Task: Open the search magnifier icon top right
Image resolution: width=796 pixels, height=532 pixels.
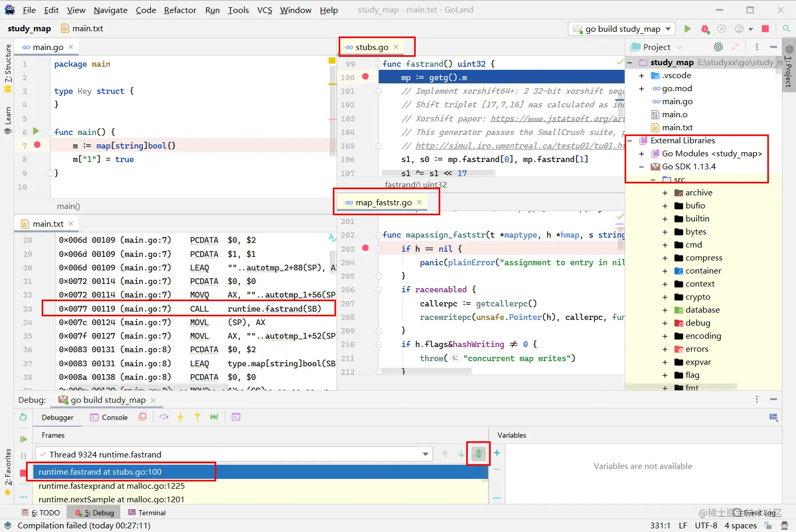Action: (786, 29)
